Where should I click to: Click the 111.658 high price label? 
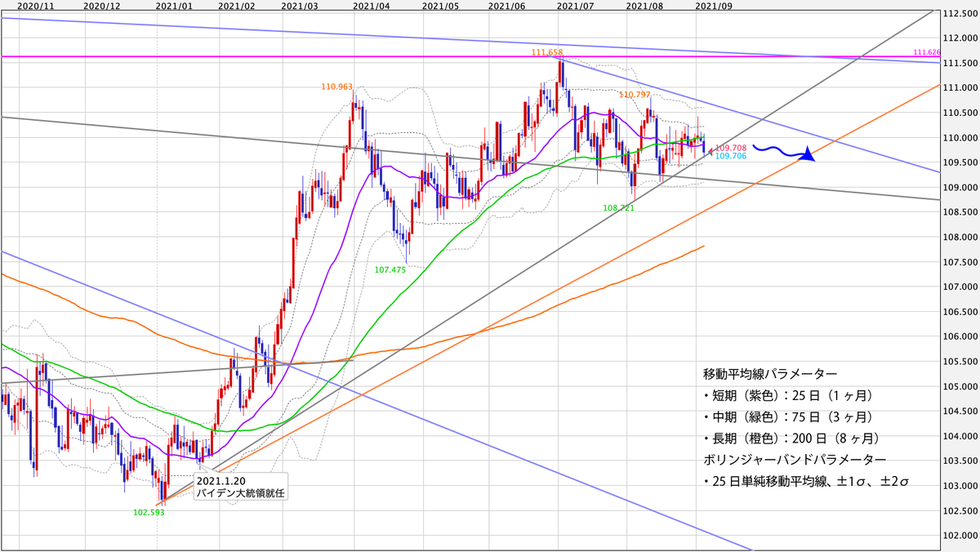pos(546,52)
